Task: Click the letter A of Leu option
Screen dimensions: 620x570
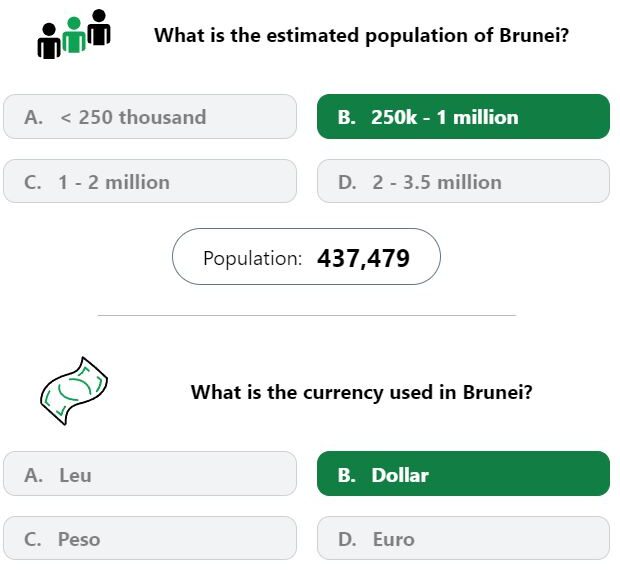Action: click(x=33, y=475)
